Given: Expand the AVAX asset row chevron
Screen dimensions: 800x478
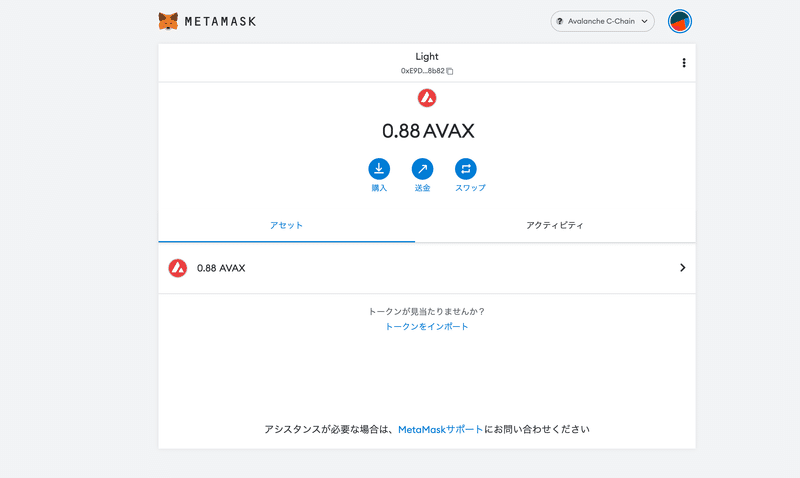Looking at the screenshot, I should click(682, 268).
